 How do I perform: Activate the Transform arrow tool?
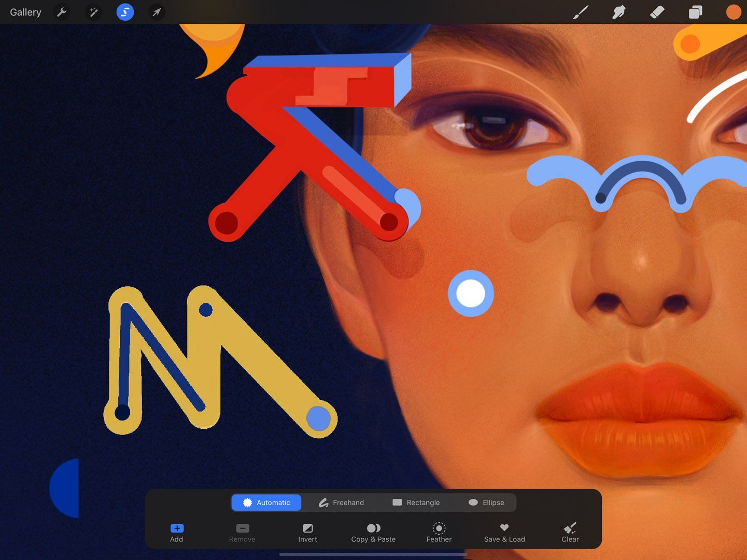coord(156,12)
